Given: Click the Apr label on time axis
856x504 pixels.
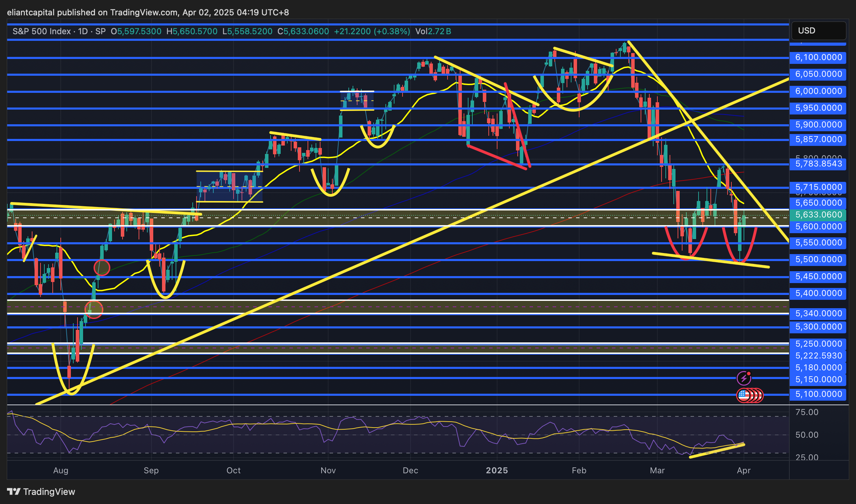Looking at the screenshot, I should pyautogui.click(x=744, y=470).
